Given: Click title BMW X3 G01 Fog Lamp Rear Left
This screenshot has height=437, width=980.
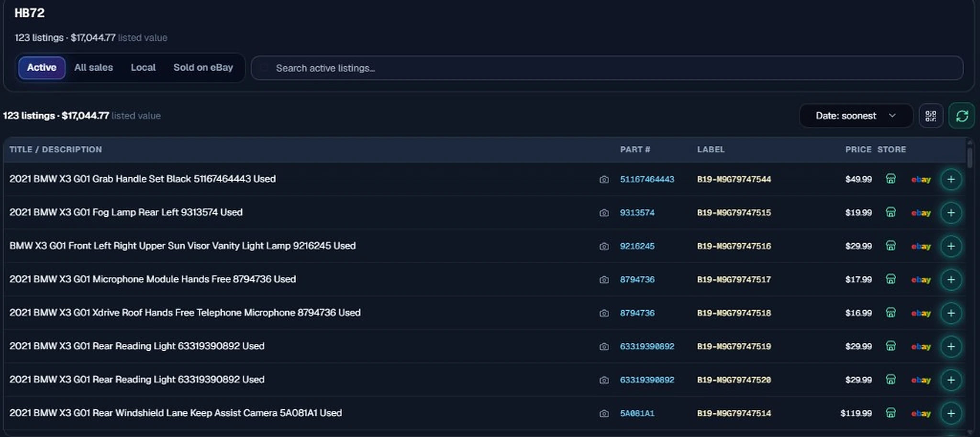Looking at the screenshot, I should point(126,212).
